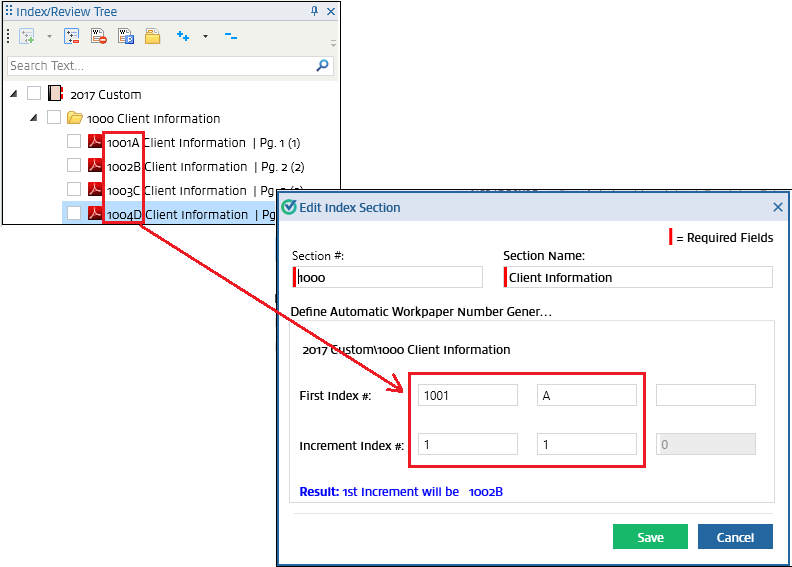Click the Result 1st Increment text

click(x=401, y=492)
